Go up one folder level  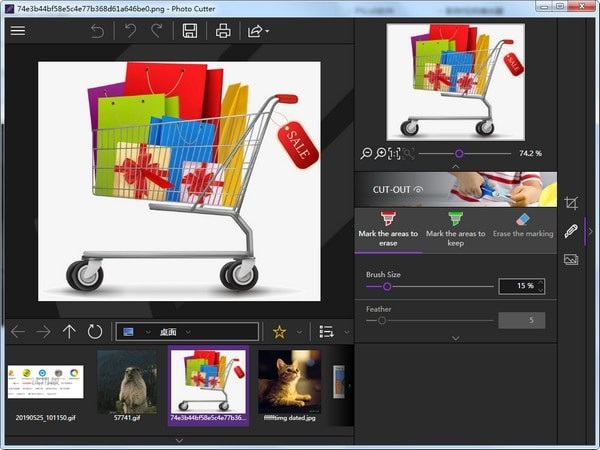click(69, 332)
